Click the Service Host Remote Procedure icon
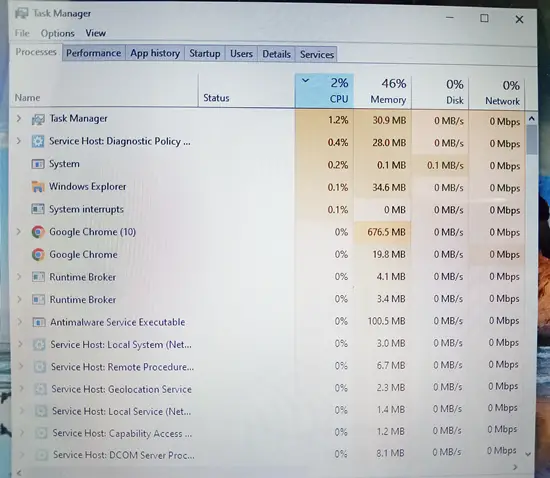Viewport: 550px width, 478px height. (x=40, y=367)
